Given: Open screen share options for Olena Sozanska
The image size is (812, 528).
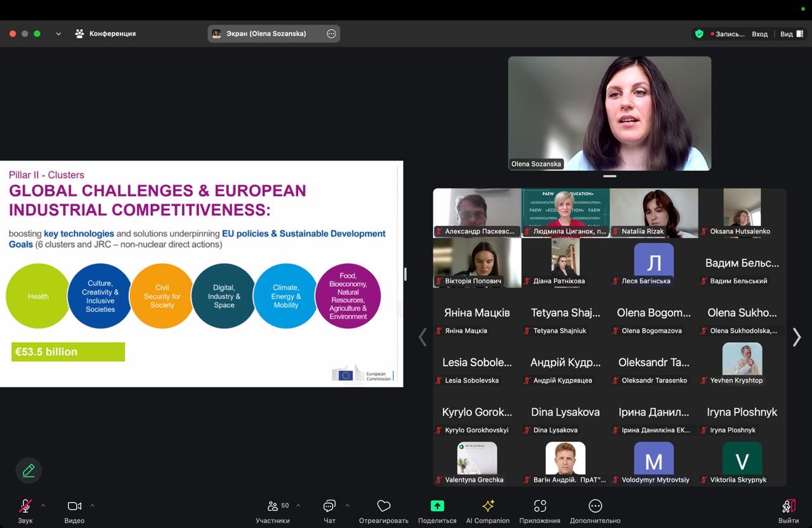Looking at the screenshot, I should 331,34.
